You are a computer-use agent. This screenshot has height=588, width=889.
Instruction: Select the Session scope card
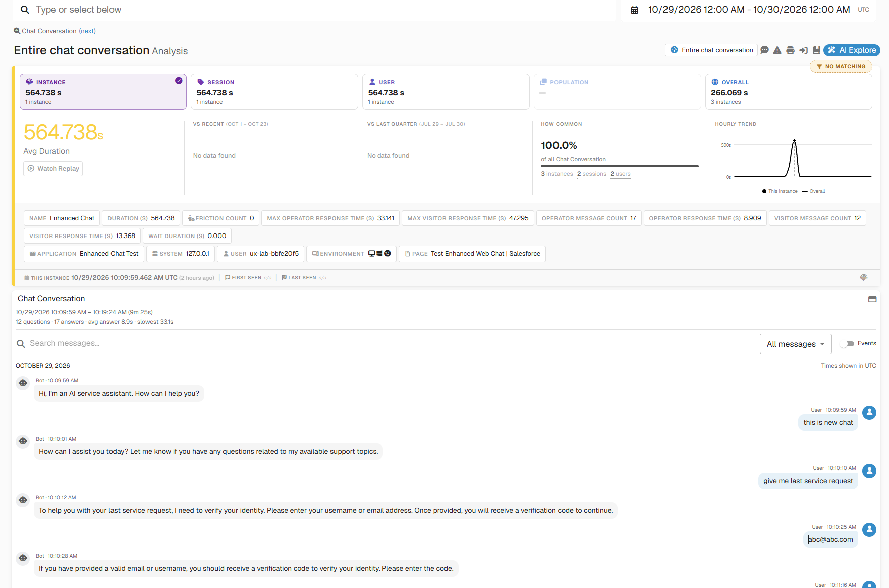click(274, 92)
